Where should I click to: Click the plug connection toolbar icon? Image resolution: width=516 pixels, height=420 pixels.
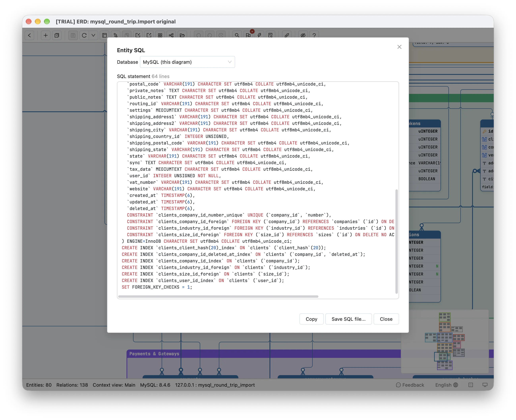point(287,35)
